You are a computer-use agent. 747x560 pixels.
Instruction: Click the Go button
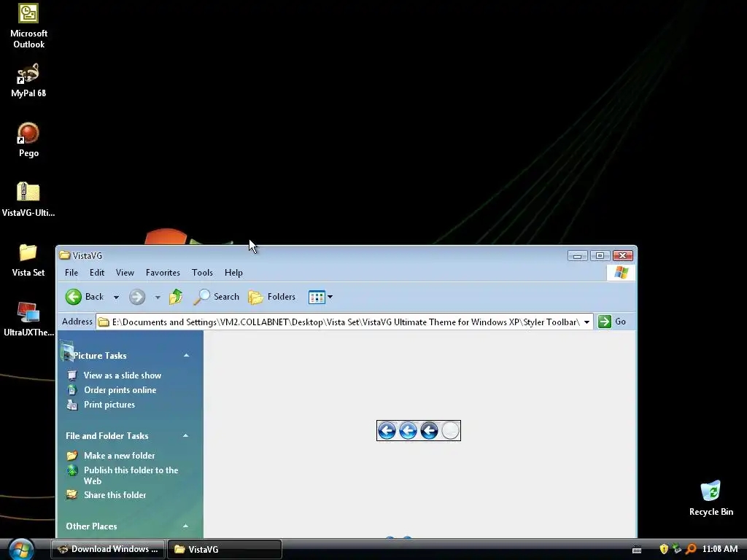[612, 322]
